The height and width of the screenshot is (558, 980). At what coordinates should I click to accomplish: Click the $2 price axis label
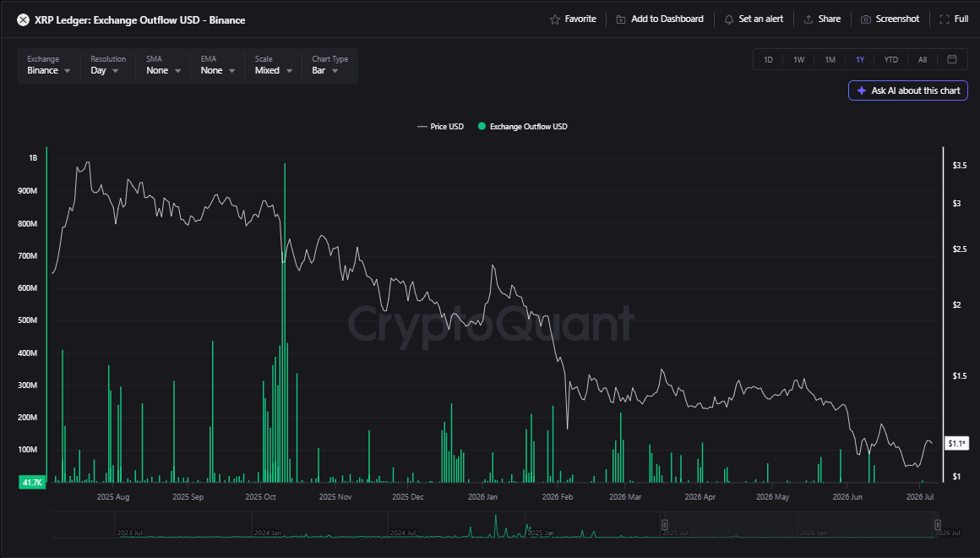coord(956,305)
